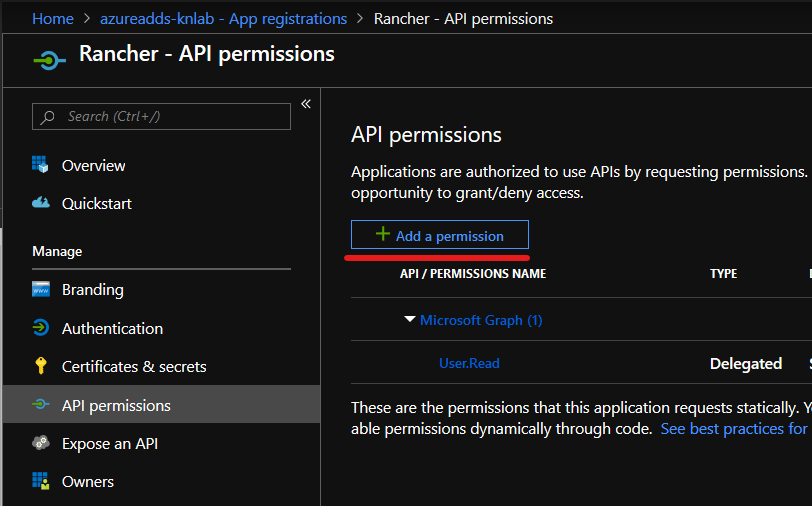The height and width of the screenshot is (506, 812).
Task: Click the Manage section label
Action: coord(57,251)
